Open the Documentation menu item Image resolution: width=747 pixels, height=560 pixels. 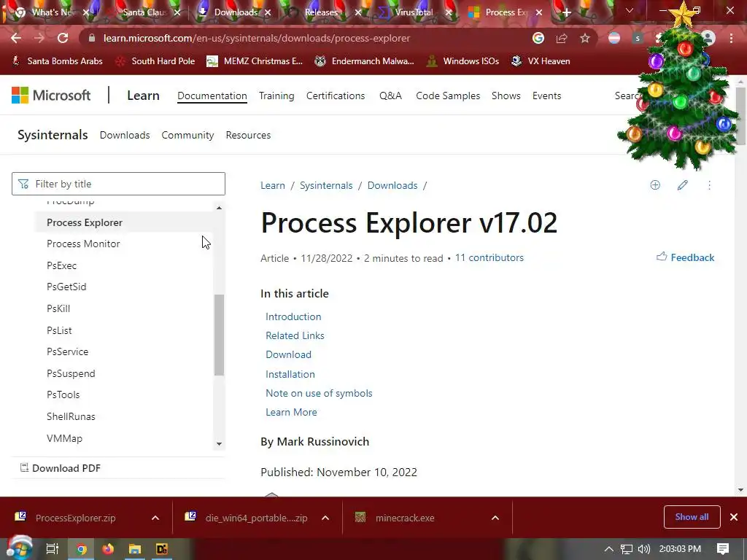point(212,96)
